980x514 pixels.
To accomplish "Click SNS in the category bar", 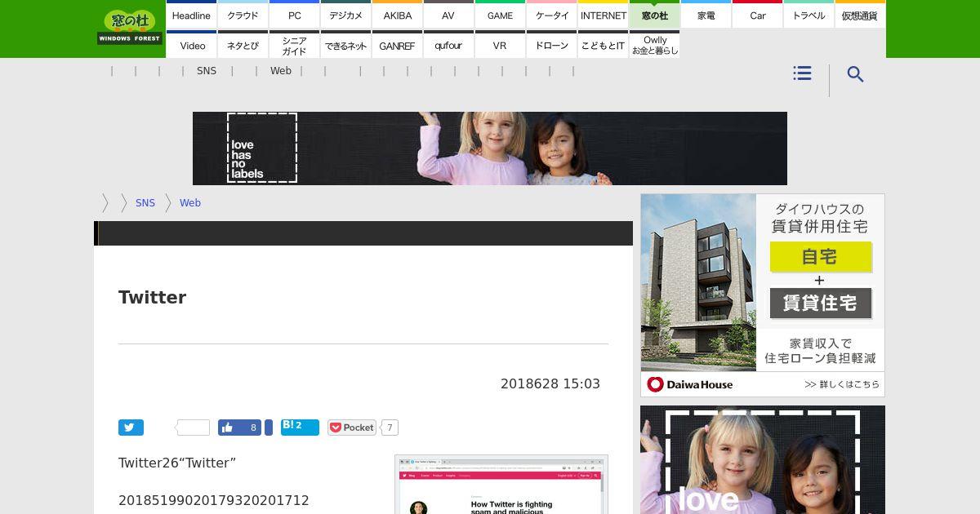I will [x=207, y=71].
